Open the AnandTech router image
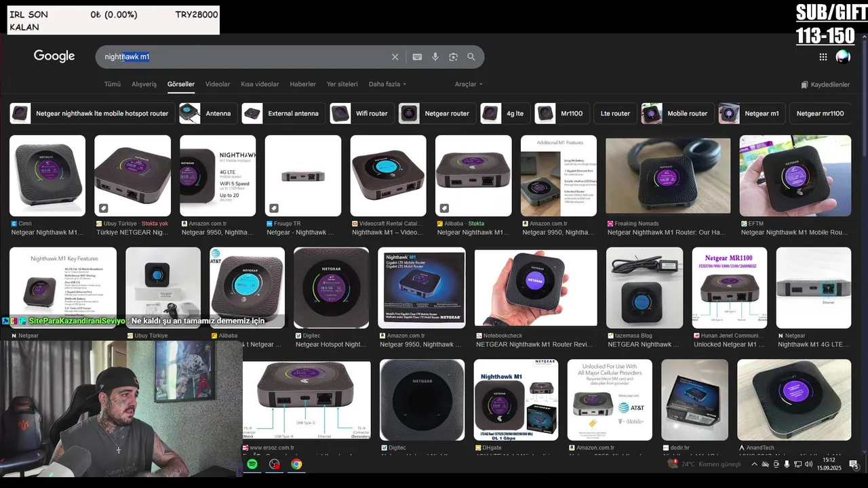The width and height of the screenshot is (868, 488). pos(794,400)
